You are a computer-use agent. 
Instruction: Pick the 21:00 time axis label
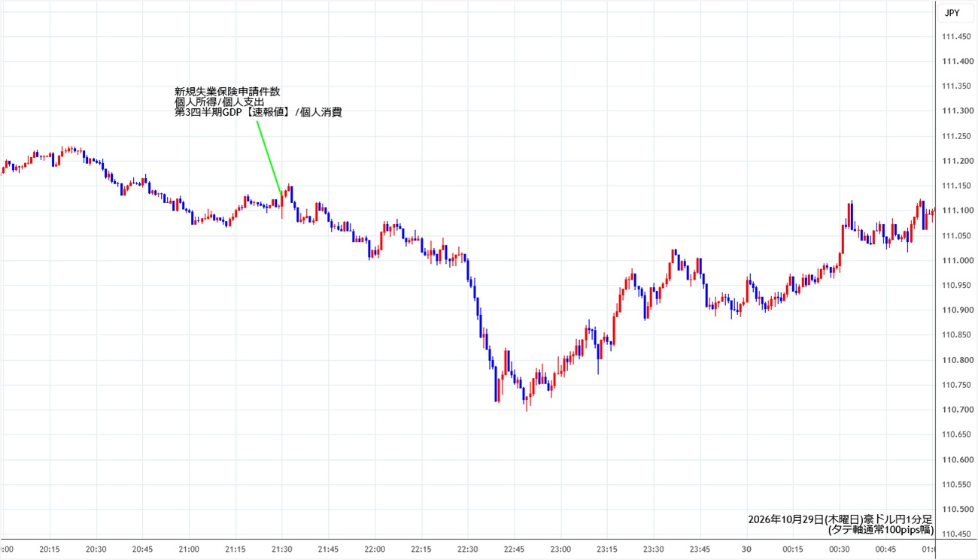[x=189, y=549]
